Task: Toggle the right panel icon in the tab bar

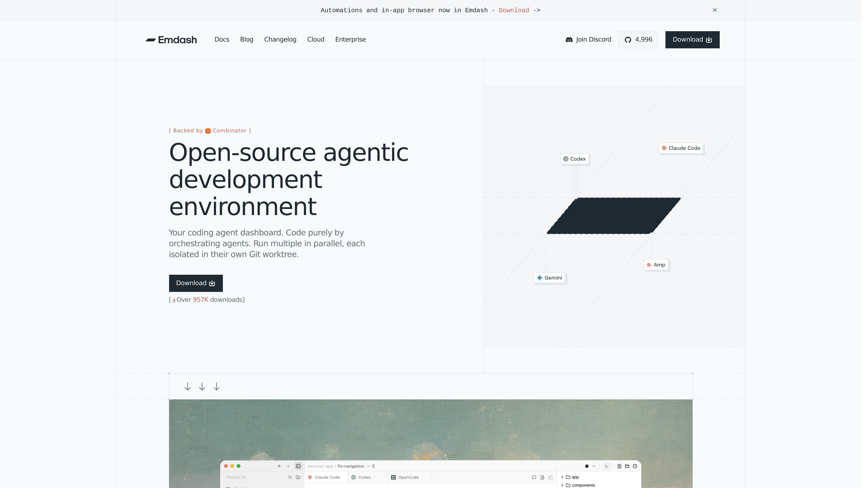Action: (551, 477)
